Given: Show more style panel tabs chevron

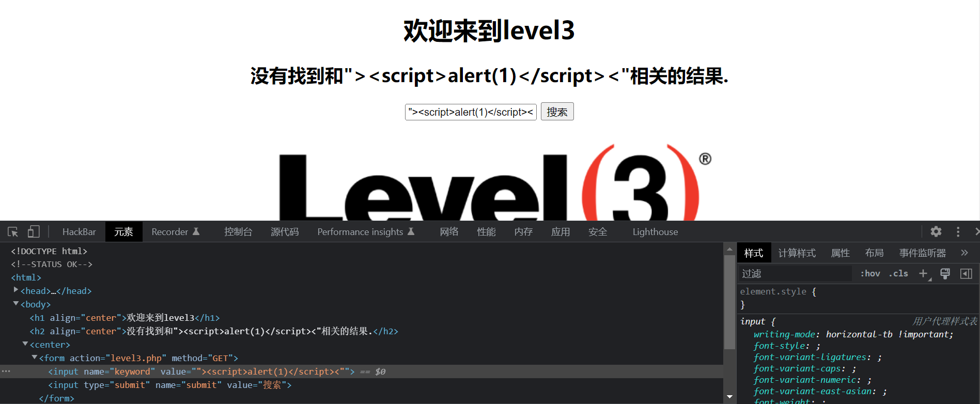Looking at the screenshot, I should coord(964,253).
